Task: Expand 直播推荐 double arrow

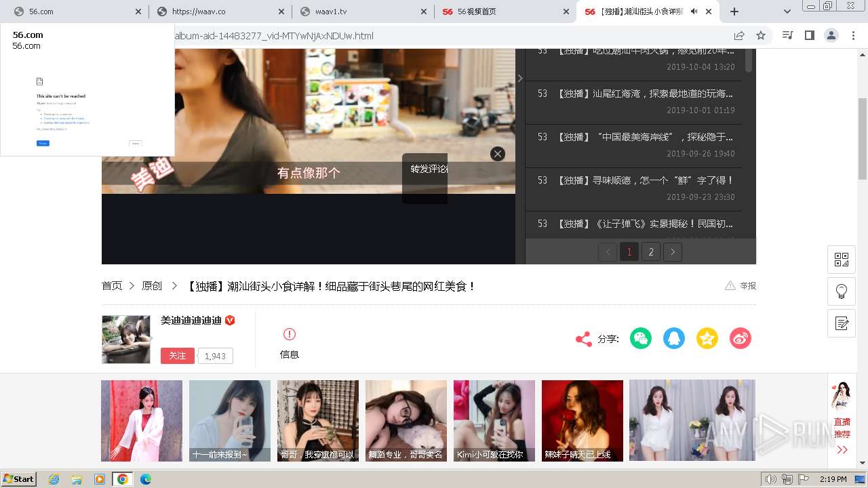Action: pos(842,449)
